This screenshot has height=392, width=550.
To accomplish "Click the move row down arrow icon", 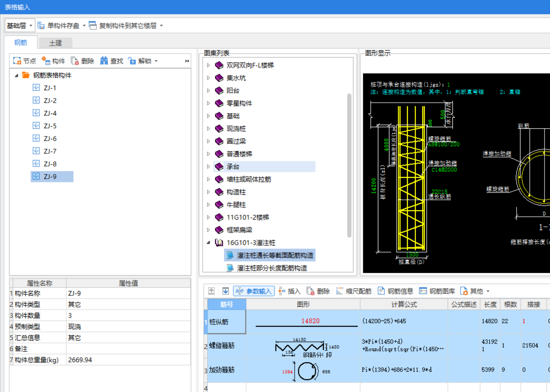I will click(x=225, y=291).
